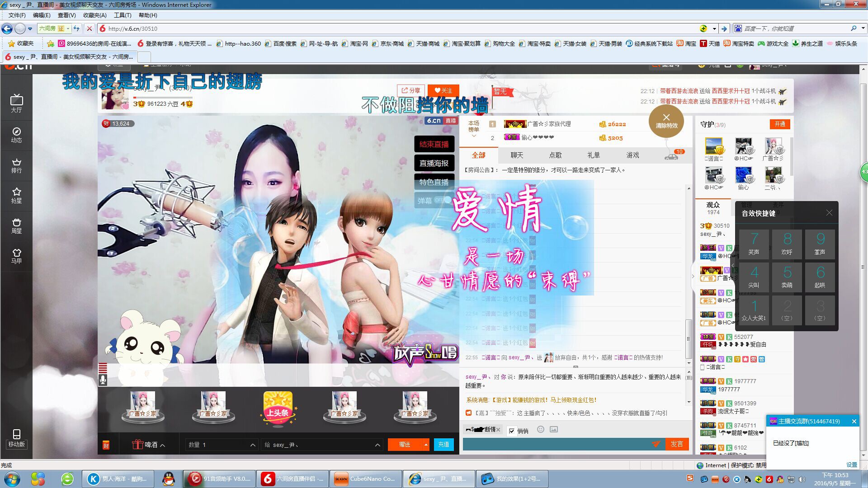Screen dimensions: 868x488
Task: Click sound effect 4 尖叫
Action: point(754,277)
